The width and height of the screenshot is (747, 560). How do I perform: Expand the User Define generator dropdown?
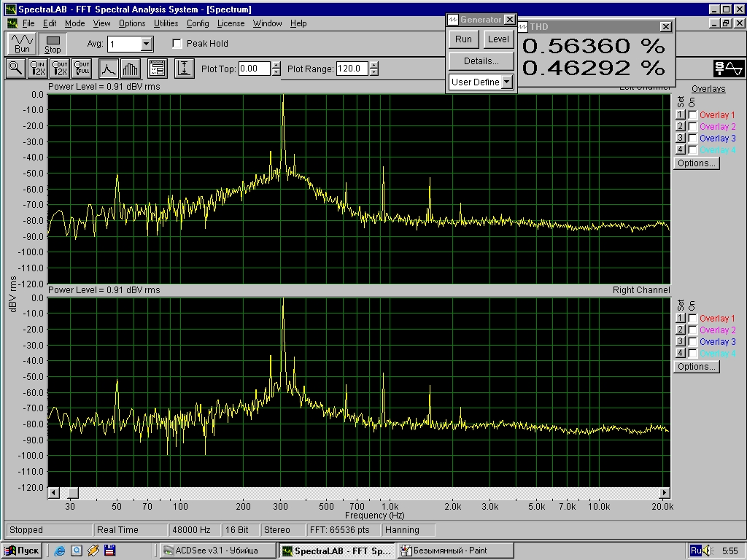[x=507, y=82]
